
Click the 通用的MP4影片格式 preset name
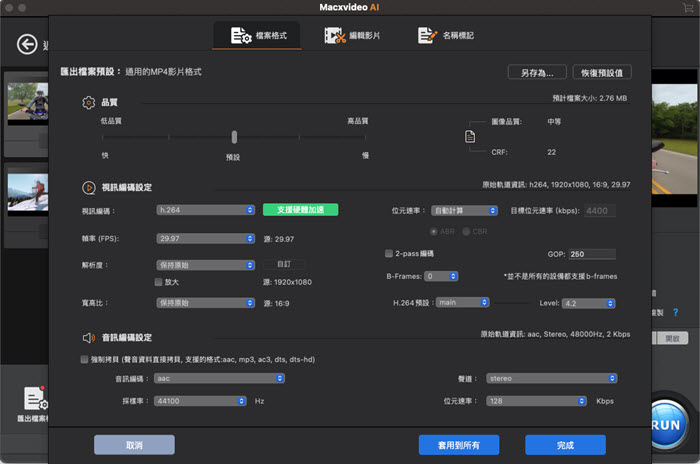pos(163,72)
